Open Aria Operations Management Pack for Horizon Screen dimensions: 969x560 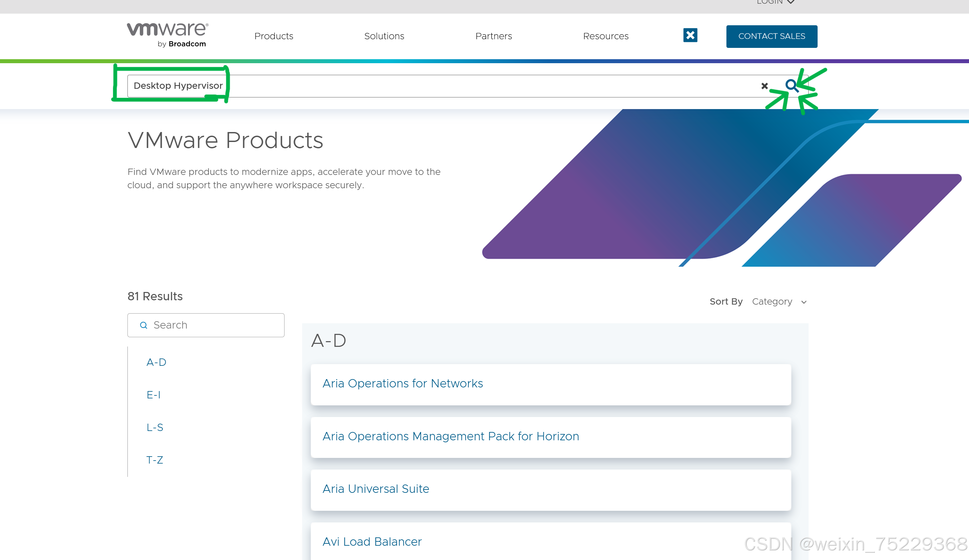click(x=450, y=436)
